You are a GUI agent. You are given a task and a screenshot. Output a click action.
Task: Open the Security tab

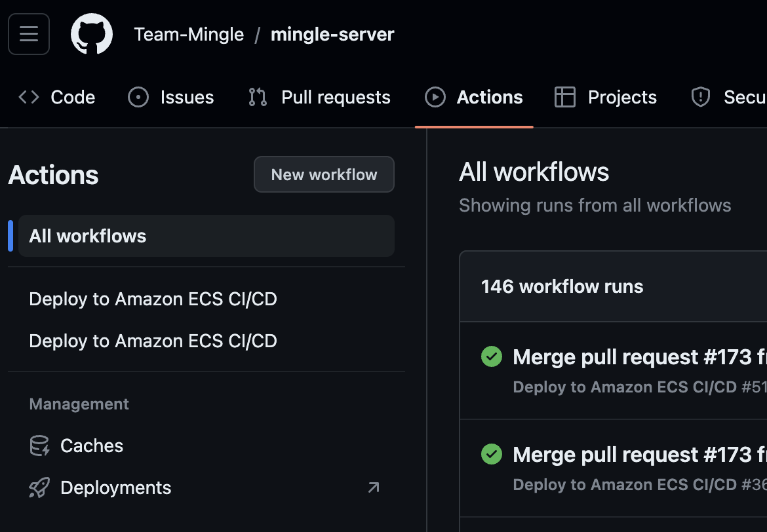734,96
